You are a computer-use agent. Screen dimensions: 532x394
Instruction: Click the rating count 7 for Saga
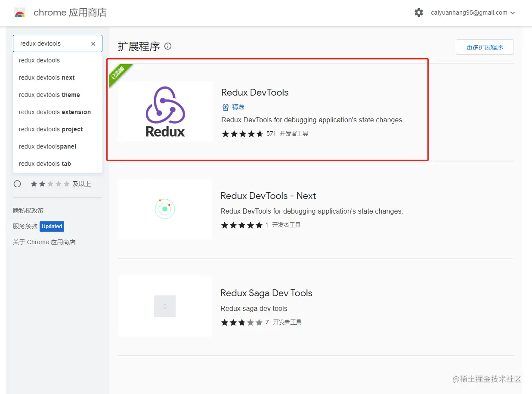(267, 322)
